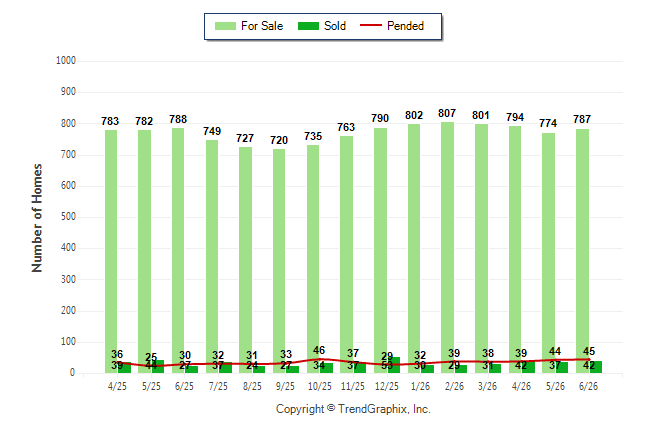Click the 1/26 For Sale bar labeled 802

pyautogui.click(x=414, y=249)
